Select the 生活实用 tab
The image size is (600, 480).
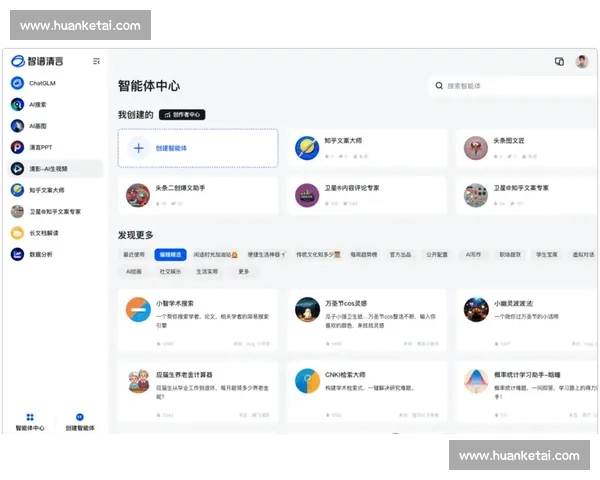(x=207, y=271)
